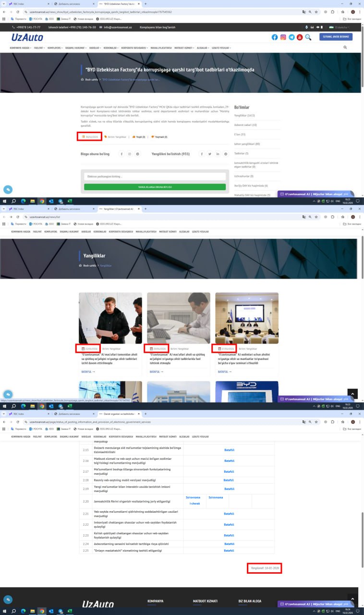Screen dimensions: 364x615
Task: Click the blue magnifier icon beside YouTube
Action: click(x=308, y=37)
